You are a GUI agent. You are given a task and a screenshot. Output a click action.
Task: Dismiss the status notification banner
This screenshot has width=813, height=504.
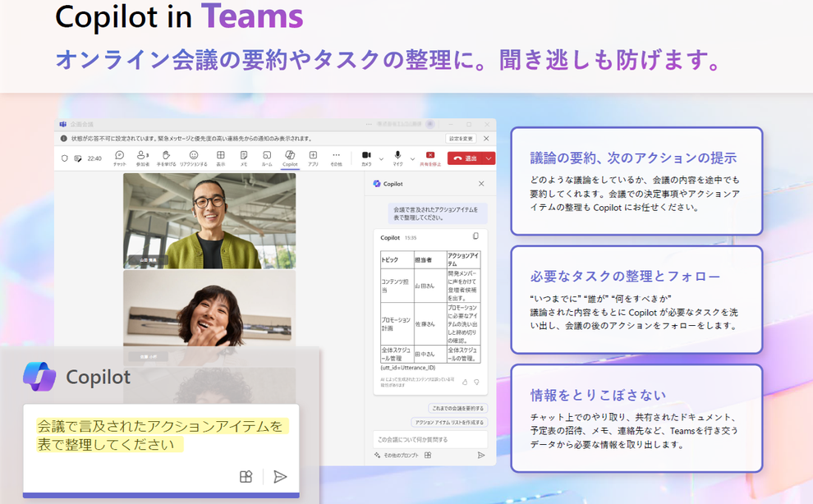486,139
